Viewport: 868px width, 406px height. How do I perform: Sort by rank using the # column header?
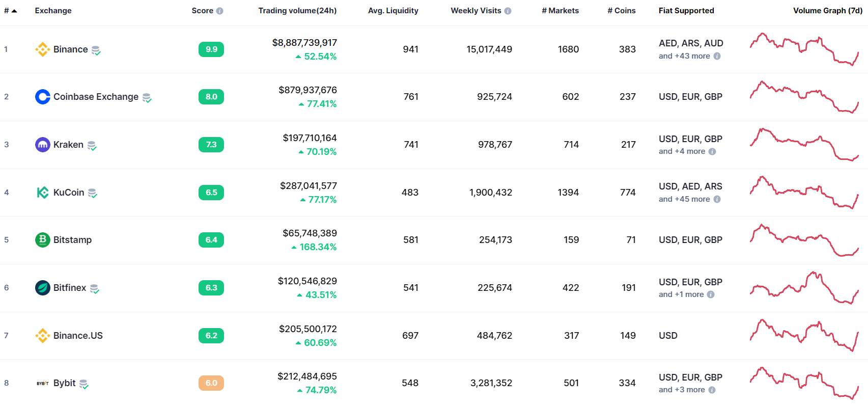coord(10,11)
